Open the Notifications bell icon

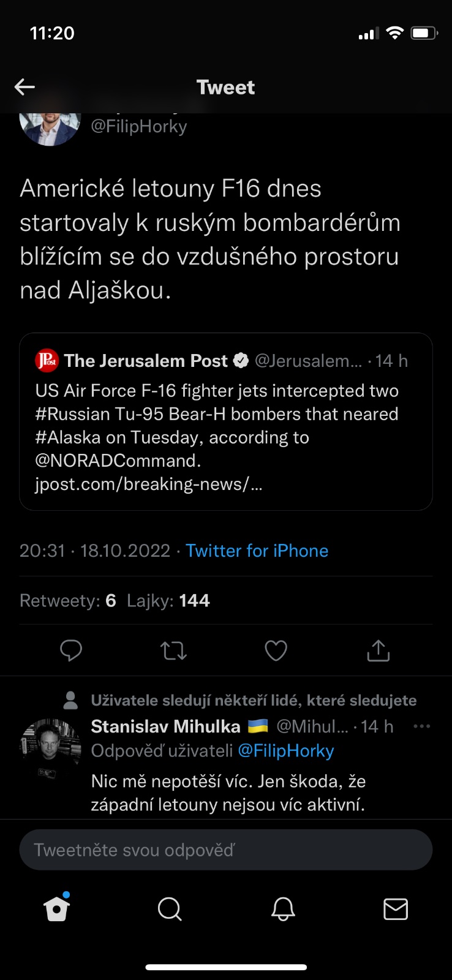coord(283,909)
